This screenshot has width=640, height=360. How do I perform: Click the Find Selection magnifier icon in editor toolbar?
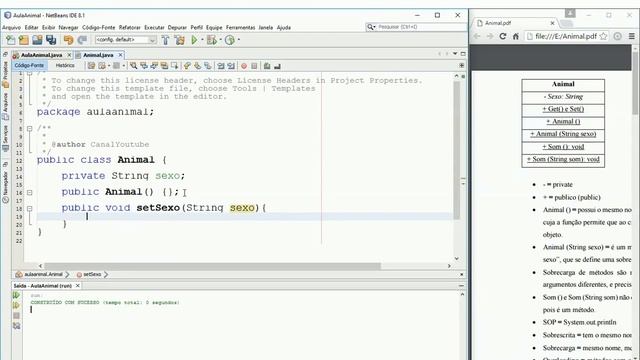coord(133,66)
